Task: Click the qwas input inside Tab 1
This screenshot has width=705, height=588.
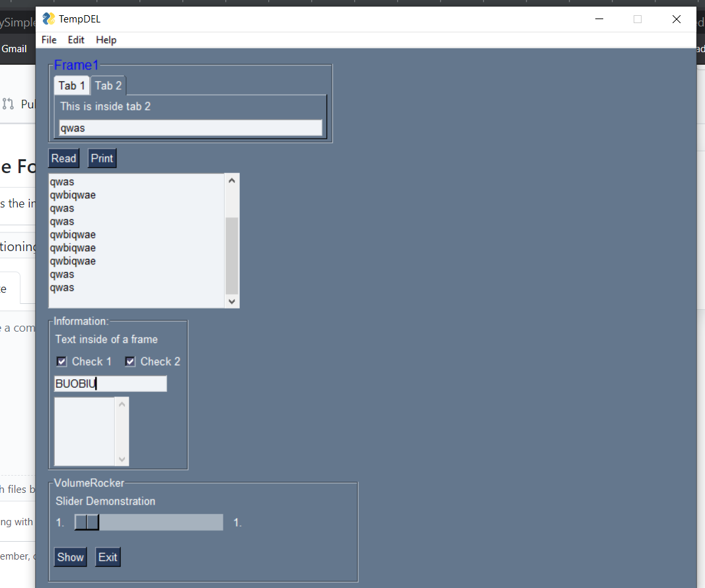Action: (190, 128)
